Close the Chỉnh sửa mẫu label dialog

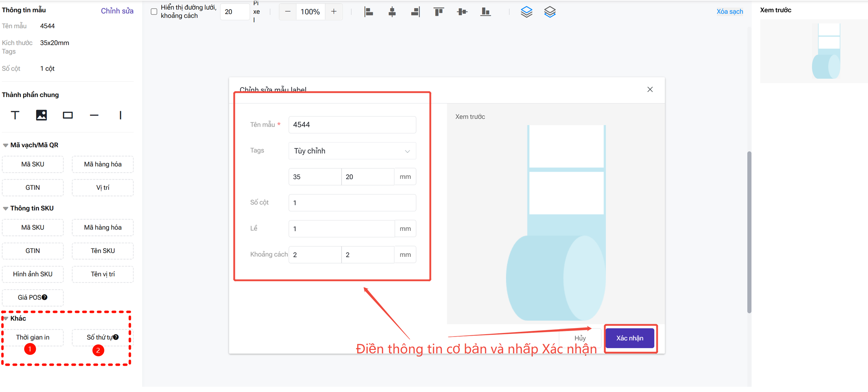coord(650,90)
